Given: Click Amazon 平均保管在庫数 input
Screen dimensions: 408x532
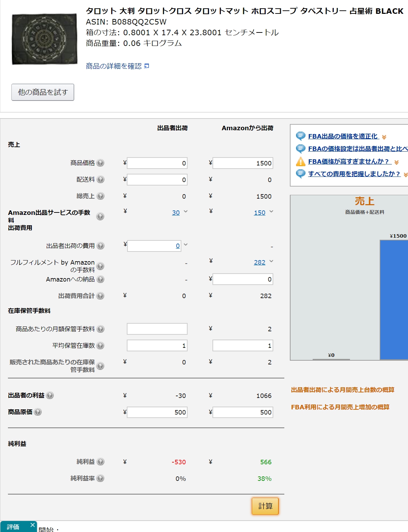Looking at the screenshot, I should pyautogui.click(x=243, y=345).
